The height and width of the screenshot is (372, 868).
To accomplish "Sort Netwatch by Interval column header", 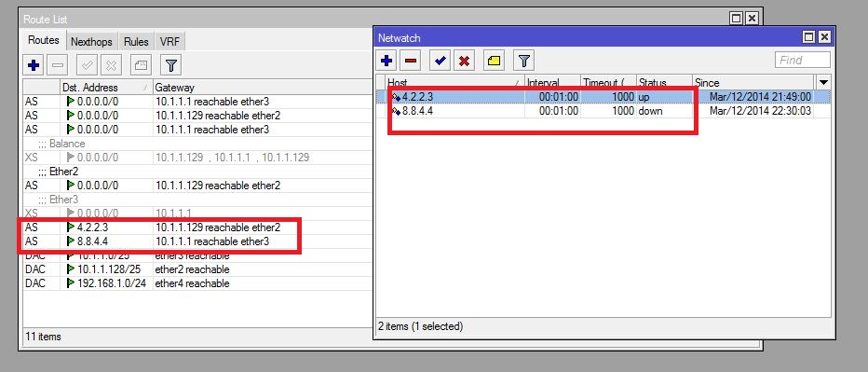I will point(552,82).
